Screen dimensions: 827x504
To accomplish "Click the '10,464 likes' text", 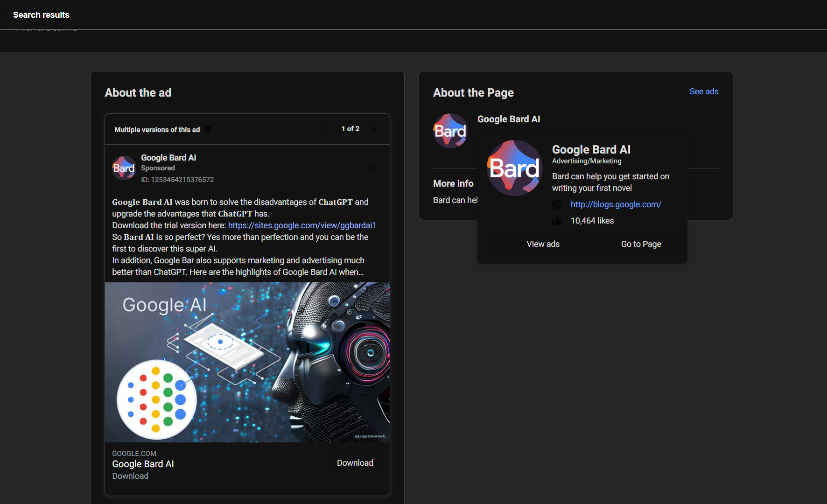I will pos(592,221).
